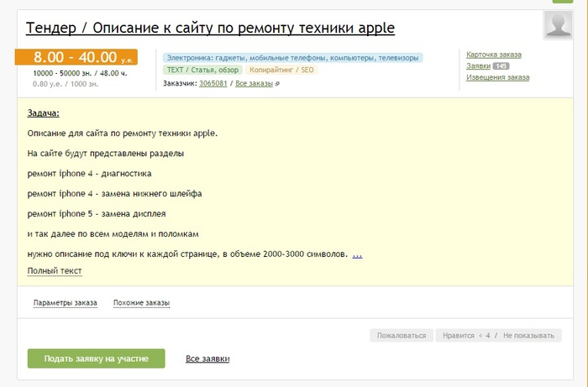Viewport: 588px width, 387px height.
Task: Open Извещения заказа link
Action: pyautogui.click(x=498, y=77)
